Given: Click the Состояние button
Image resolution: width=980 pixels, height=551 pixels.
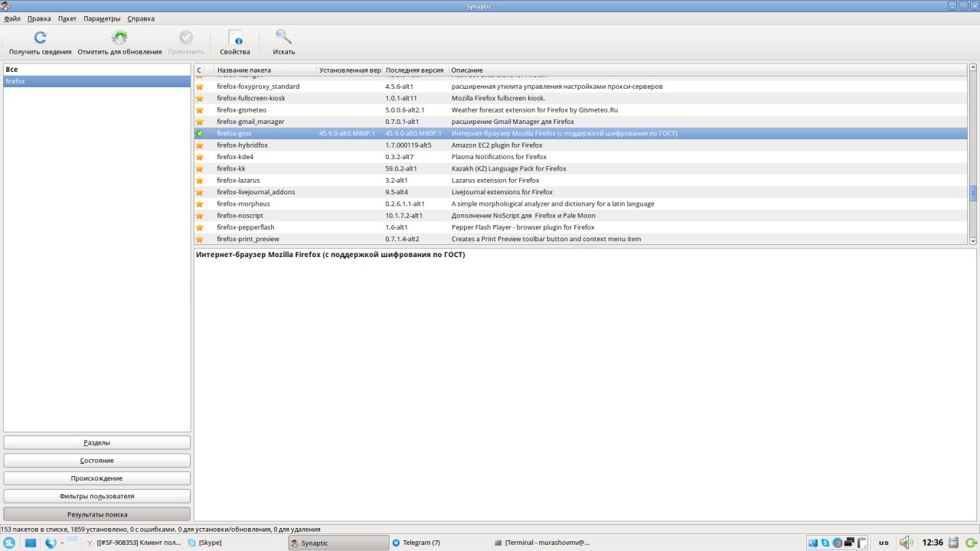Looking at the screenshot, I should (x=97, y=461).
